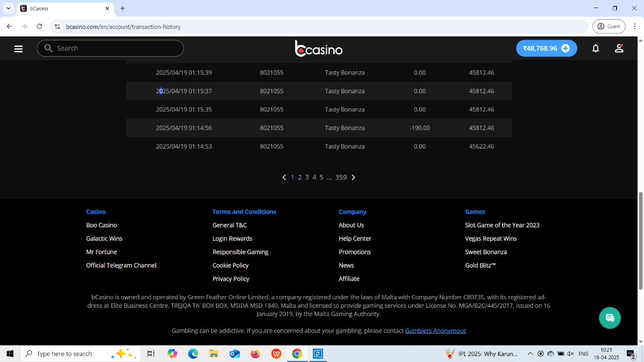Jump to transaction page 359

click(x=341, y=178)
